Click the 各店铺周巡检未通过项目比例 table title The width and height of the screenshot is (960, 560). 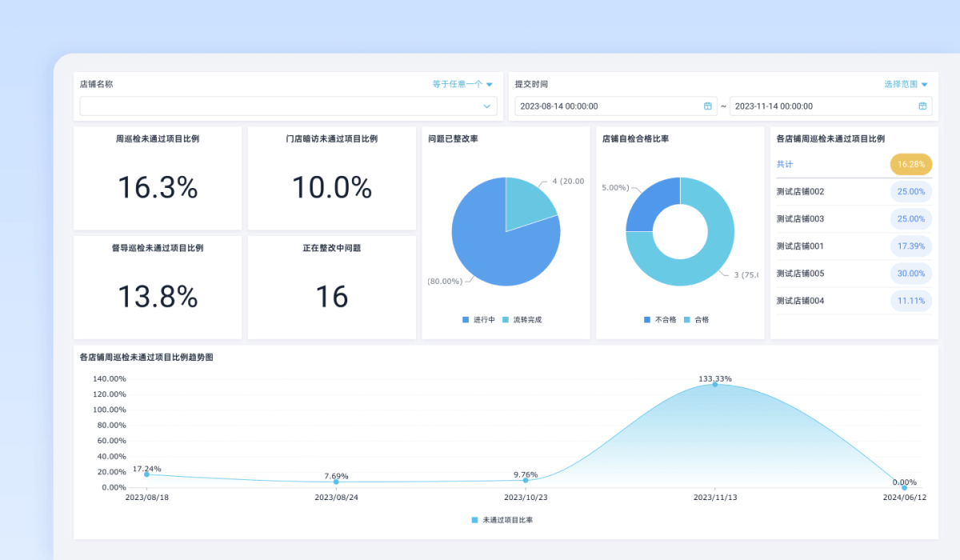tap(830, 138)
